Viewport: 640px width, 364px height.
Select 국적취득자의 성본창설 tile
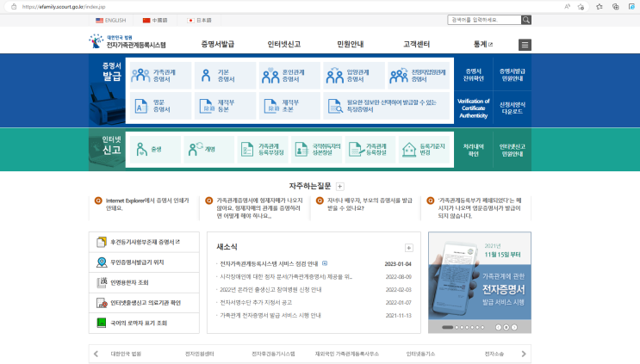point(316,150)
